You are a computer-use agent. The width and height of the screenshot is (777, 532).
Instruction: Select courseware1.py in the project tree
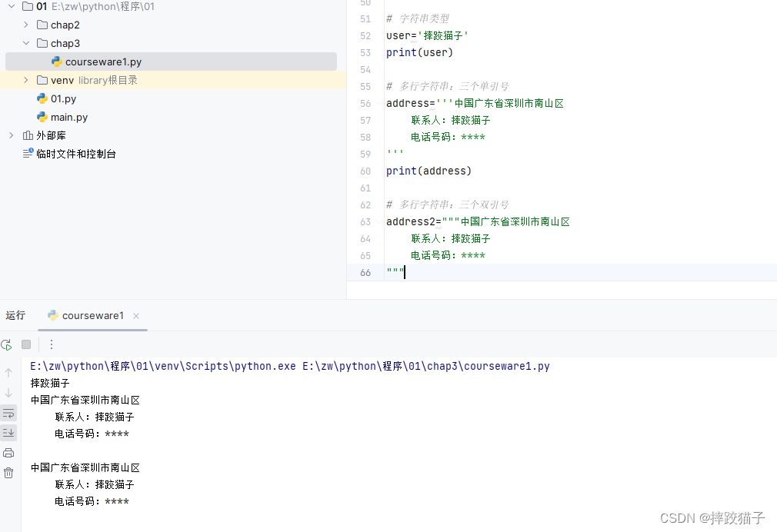coord(171,62)
